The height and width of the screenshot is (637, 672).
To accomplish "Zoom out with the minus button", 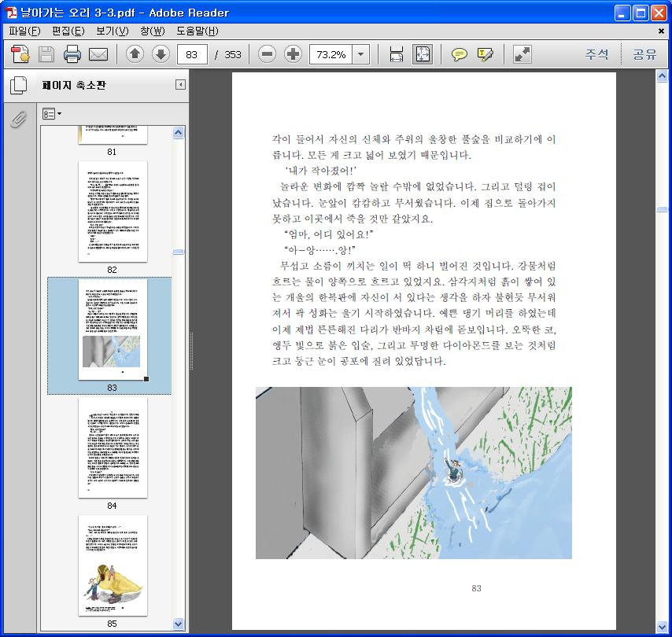I will click(268, 54).
